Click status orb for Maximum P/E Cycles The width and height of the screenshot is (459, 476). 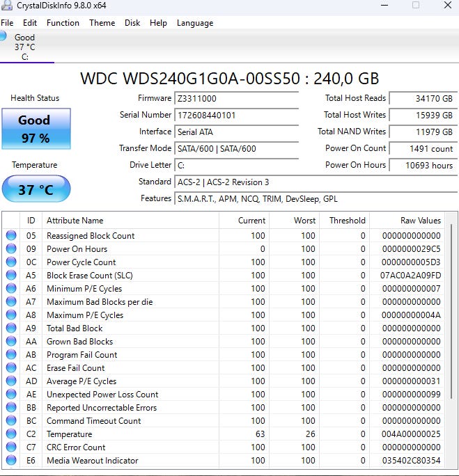11,315
